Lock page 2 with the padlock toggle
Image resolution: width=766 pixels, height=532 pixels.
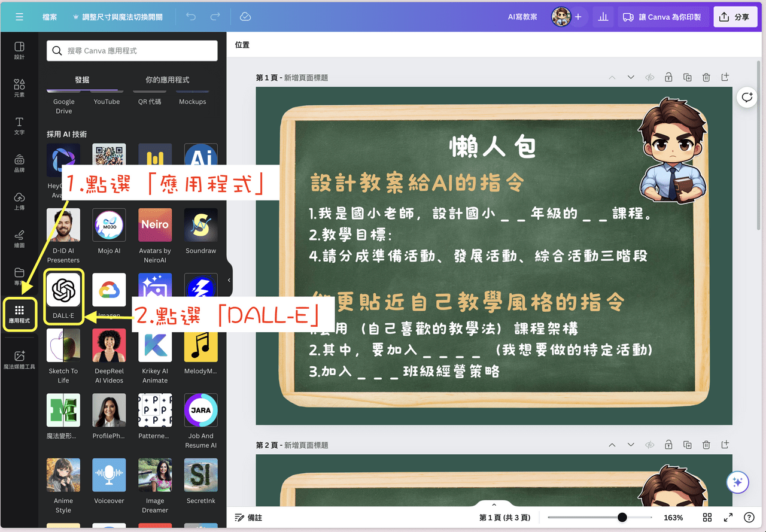[668, 445]
